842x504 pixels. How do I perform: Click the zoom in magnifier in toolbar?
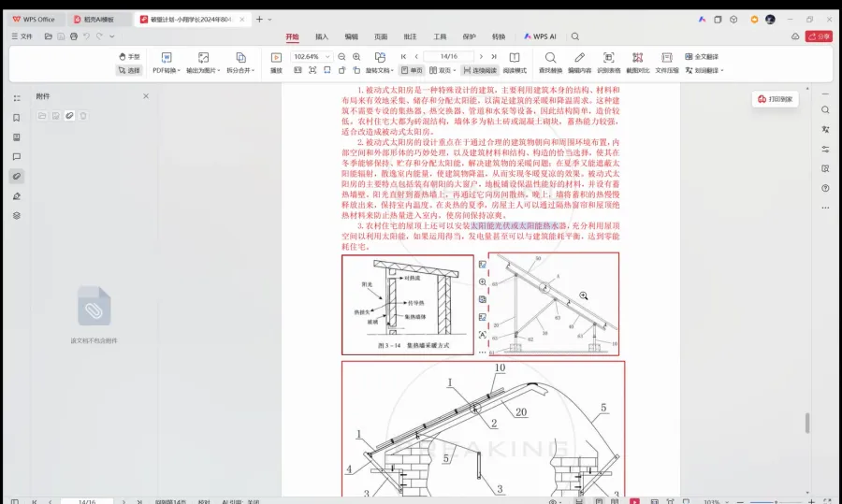coord(356,56)
